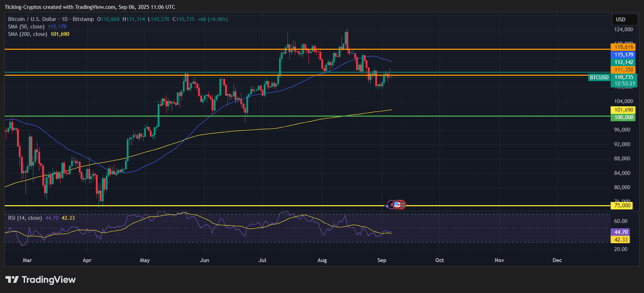The height and width of the screenshot is (293, 644).
Task: Click the RSI (14, close) indicator legend
Action: tap(25, 218)
